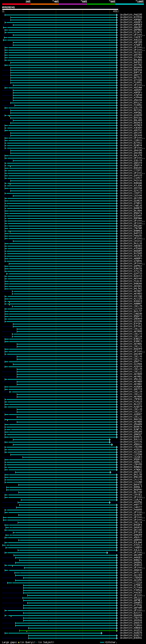Click the 431 end position marker
The width and height of the screenshot is (146, 644).
click(115, 11)
